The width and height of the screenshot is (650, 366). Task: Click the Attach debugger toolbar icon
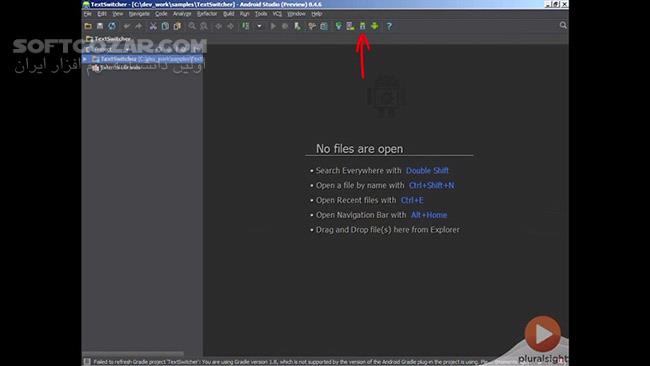click(x=297, y=26)
